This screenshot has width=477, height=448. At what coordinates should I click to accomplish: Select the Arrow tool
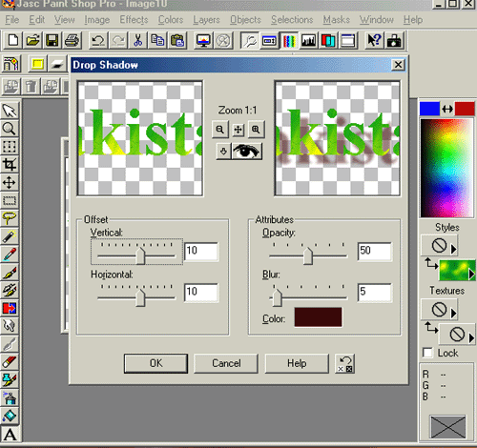pos(10,111)
